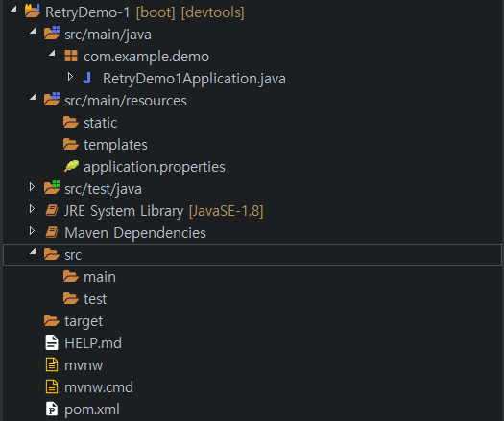Click the com.example.demo package icon
This screenshot has width=504, height=421.
click(x=71, y=56)
